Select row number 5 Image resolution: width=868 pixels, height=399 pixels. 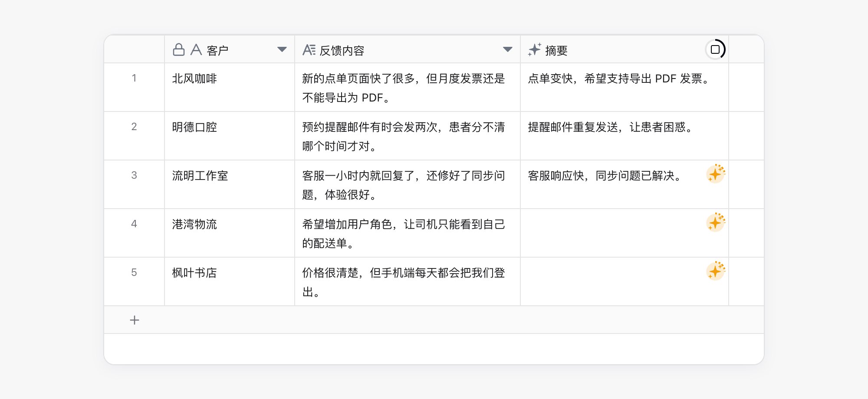click(134, 272)
